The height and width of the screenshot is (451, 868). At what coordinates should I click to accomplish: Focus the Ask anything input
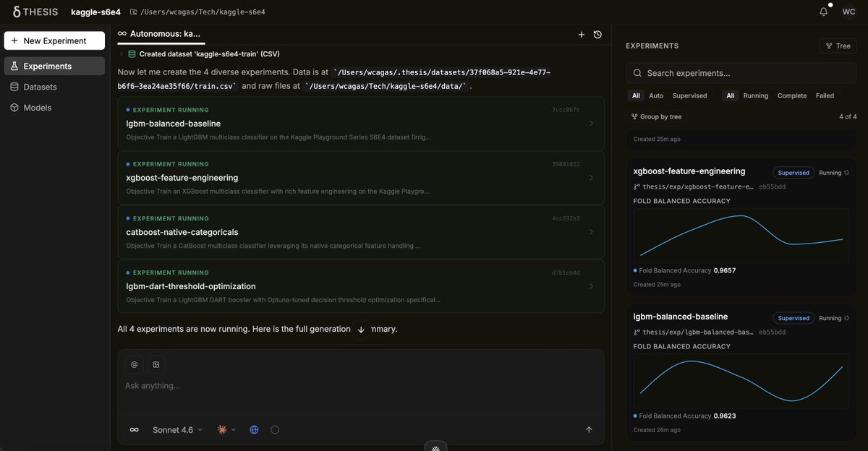pyautogui.click(x=361, y=386)
